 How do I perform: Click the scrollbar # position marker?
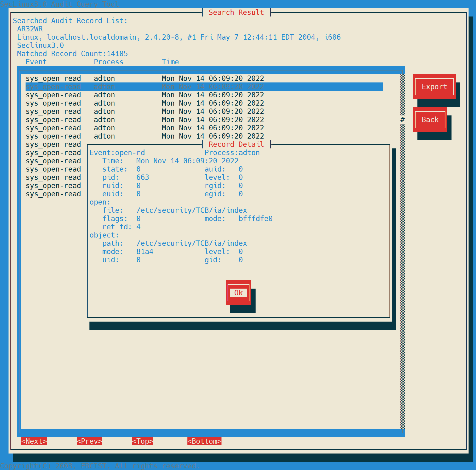[x=403, y=120]
